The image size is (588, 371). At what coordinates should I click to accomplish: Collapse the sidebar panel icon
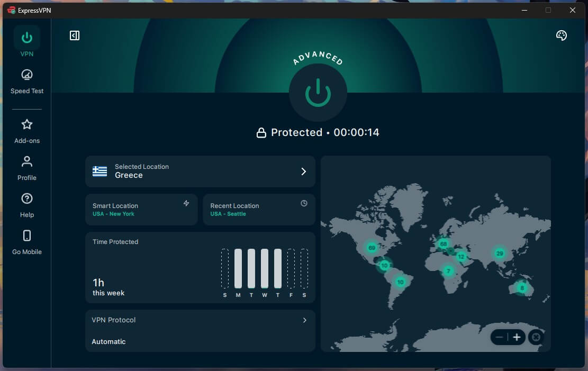point(74,35)
